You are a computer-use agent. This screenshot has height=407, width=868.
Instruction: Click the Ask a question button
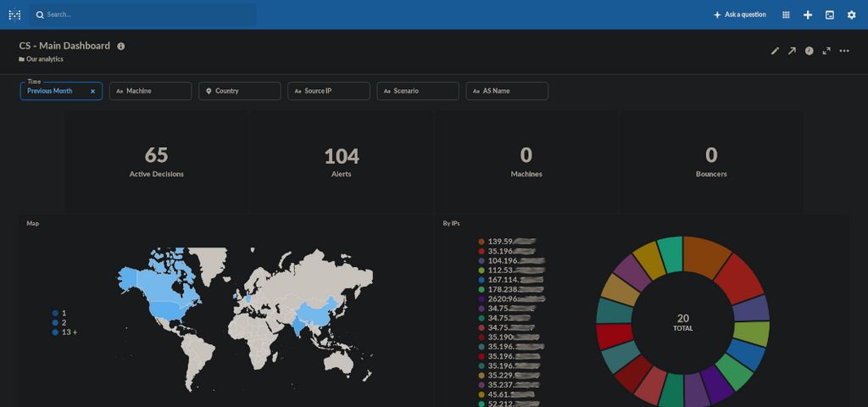coord(739,15)
